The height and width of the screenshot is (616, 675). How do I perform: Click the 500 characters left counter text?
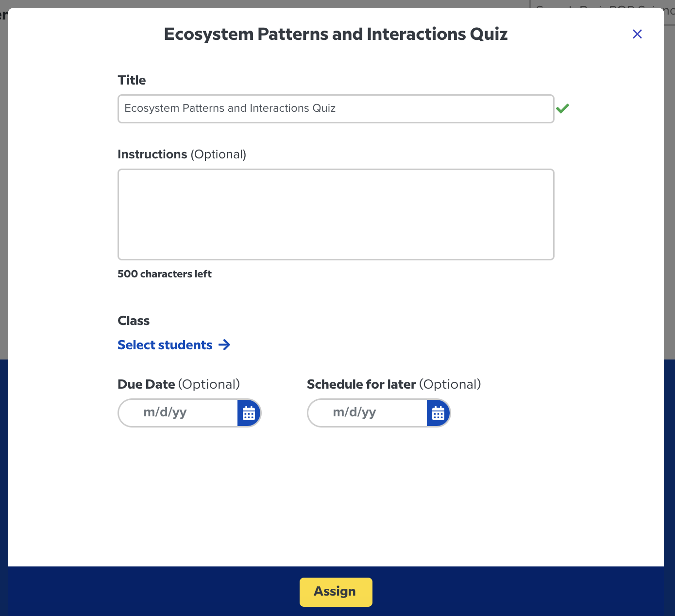click(x=165, y=274)
